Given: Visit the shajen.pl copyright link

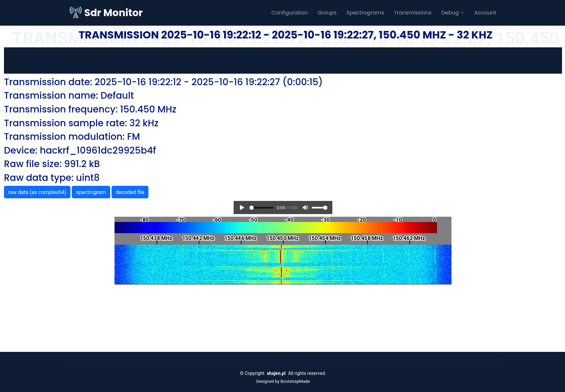Looking at the screenshot, I should [276, 373].
